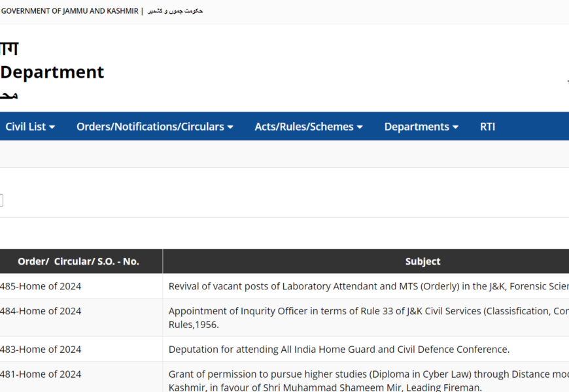Click the Department heading in site header

click(52, 72)
